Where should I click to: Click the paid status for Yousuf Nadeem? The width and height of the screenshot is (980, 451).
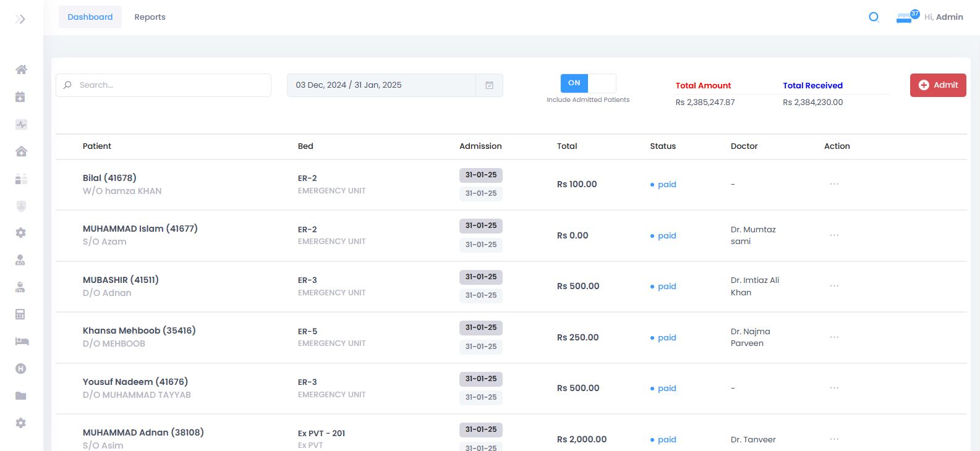coord(663,388)
